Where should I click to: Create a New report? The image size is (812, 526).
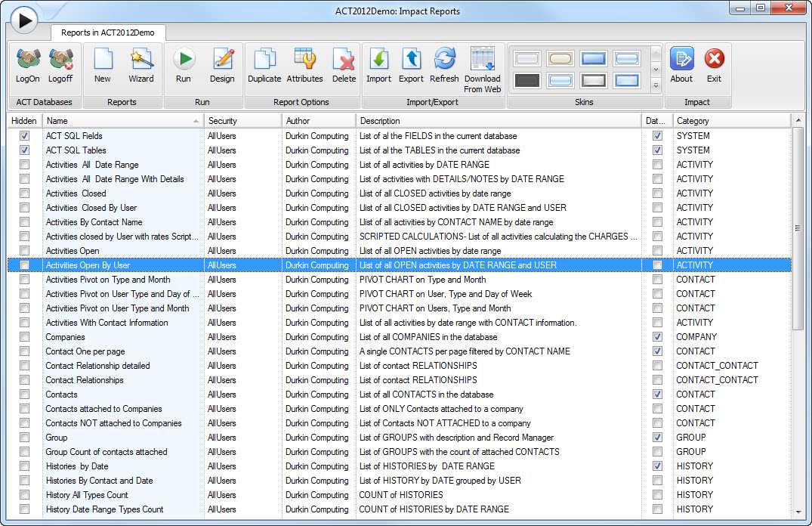103,65
